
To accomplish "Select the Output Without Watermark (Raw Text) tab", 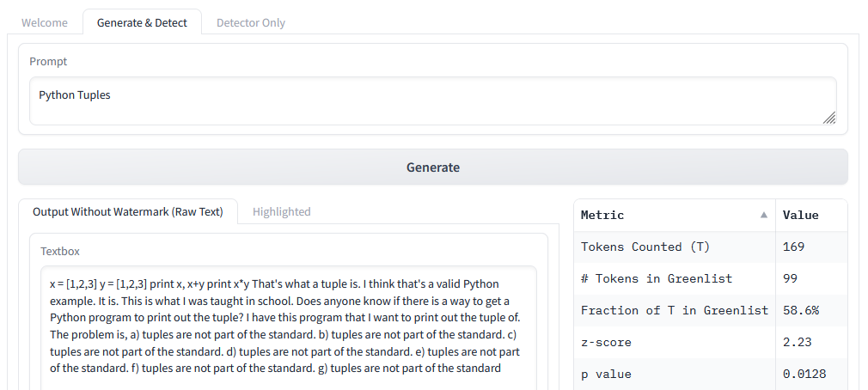I will coord(128,211).
